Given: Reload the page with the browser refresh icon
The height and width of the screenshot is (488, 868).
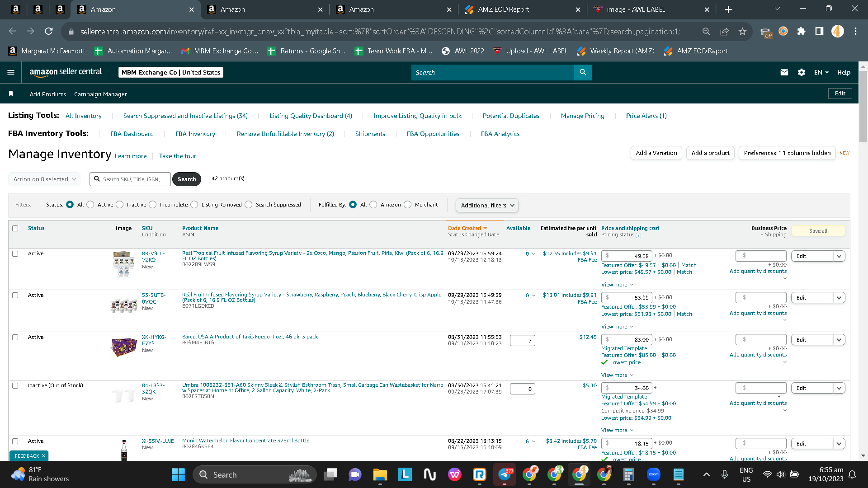Looking at the screenshot, I should point(49,31).
